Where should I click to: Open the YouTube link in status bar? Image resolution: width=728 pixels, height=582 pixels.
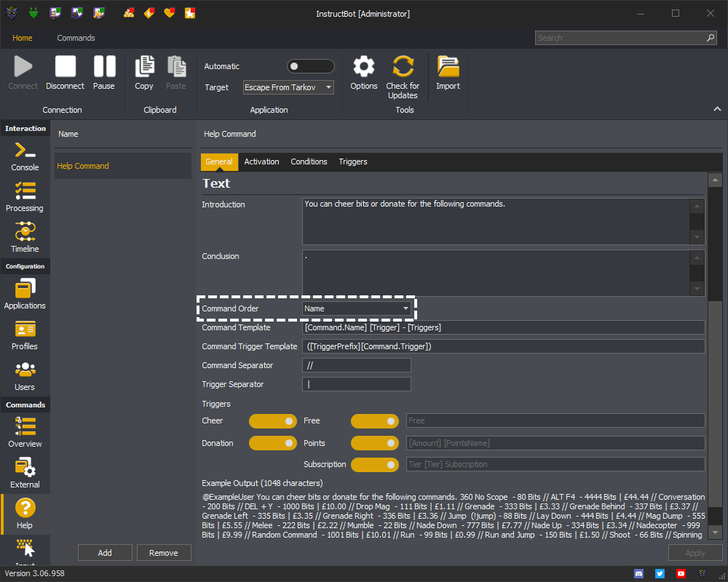tap(681, 574)
